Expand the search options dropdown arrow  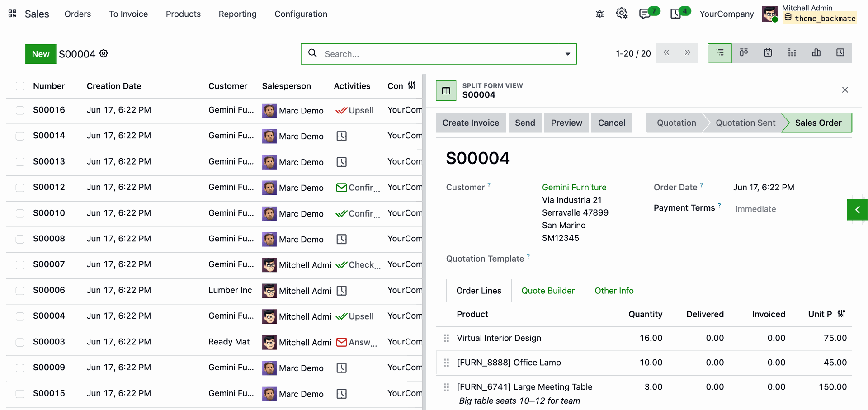[x=567, y=54]
